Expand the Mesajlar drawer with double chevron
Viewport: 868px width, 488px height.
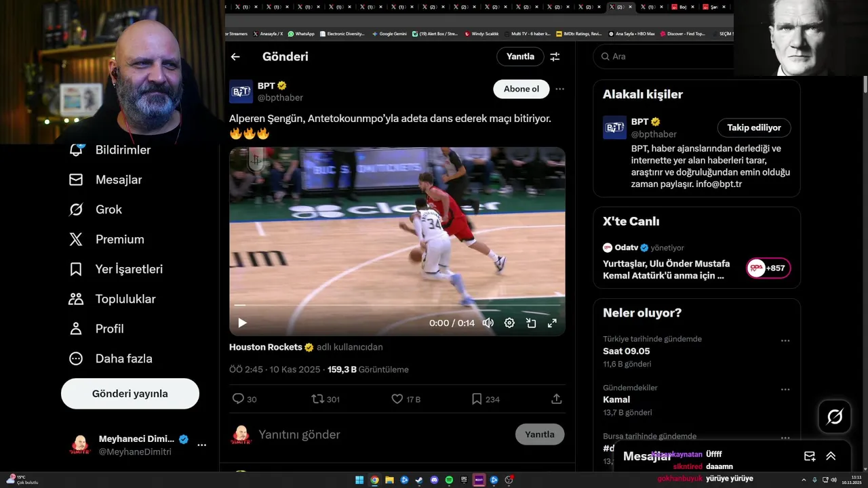[831, 456]
